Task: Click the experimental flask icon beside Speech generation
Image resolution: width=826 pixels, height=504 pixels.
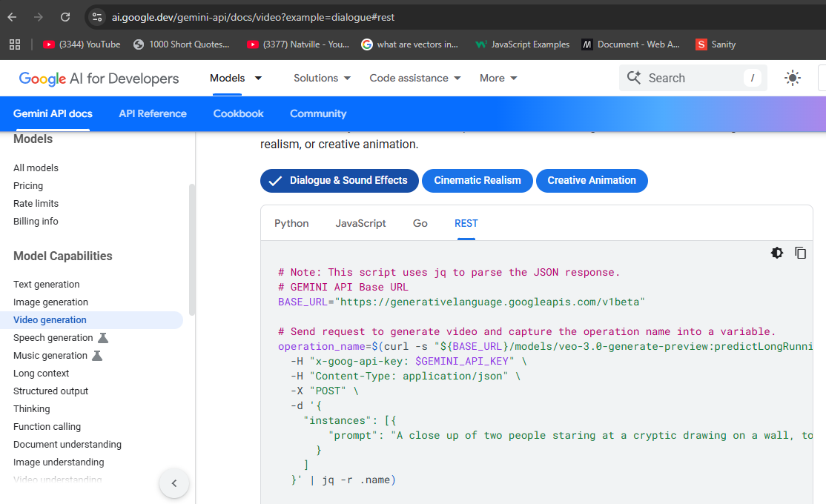Action: click(103, 338)
